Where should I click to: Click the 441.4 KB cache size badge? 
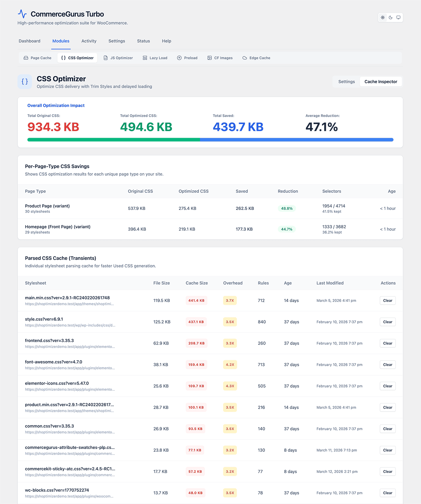pos(196,301)
